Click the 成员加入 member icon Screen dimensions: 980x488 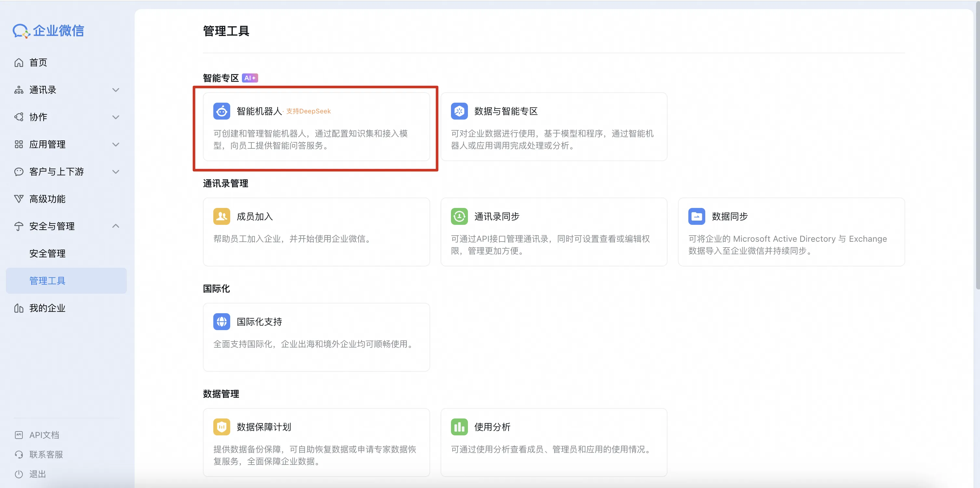[x=222, y=216]
